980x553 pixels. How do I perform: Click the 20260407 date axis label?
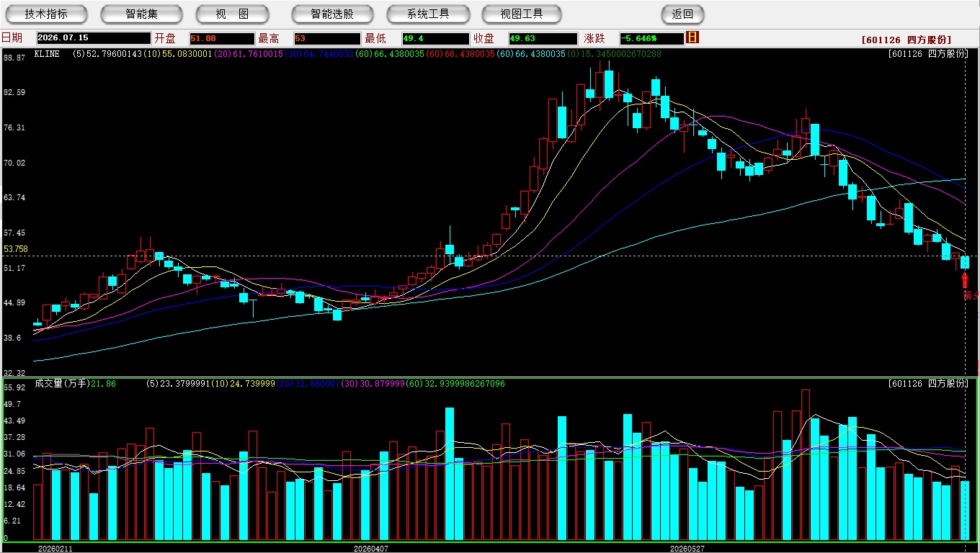[x=370, y=548]
